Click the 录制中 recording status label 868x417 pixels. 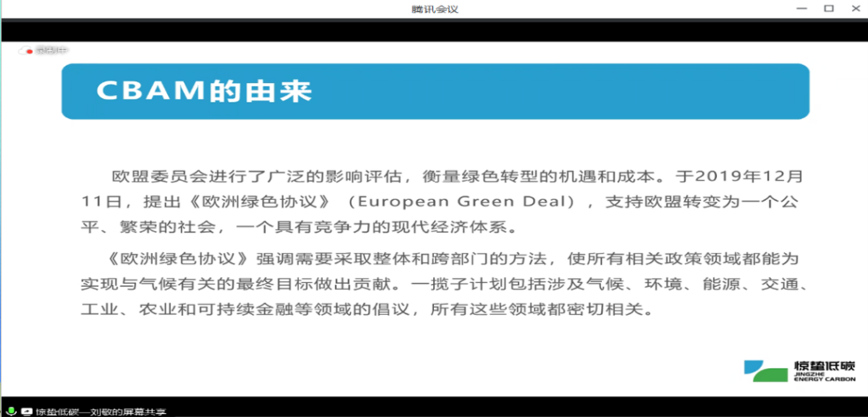point(51,51)
